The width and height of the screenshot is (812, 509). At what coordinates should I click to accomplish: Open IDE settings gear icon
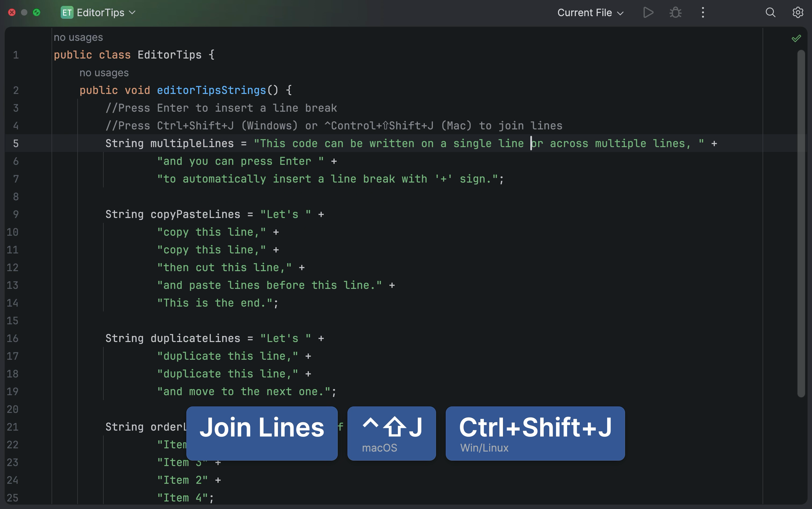798,13
